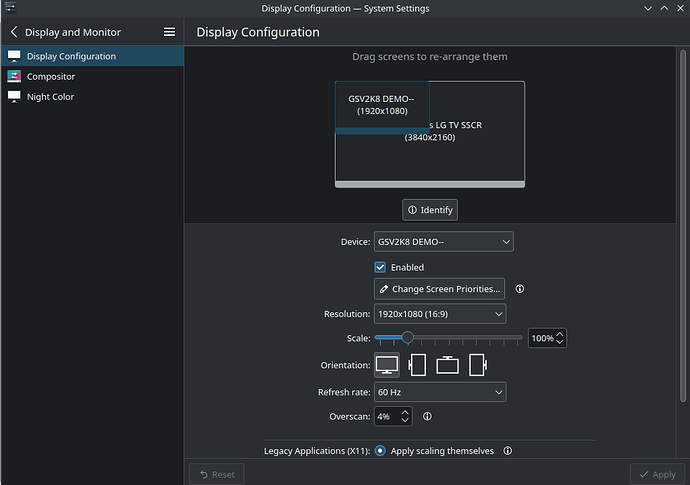Go back from Display and Monitor
690x485 pixels.
(x=14, y=32)
